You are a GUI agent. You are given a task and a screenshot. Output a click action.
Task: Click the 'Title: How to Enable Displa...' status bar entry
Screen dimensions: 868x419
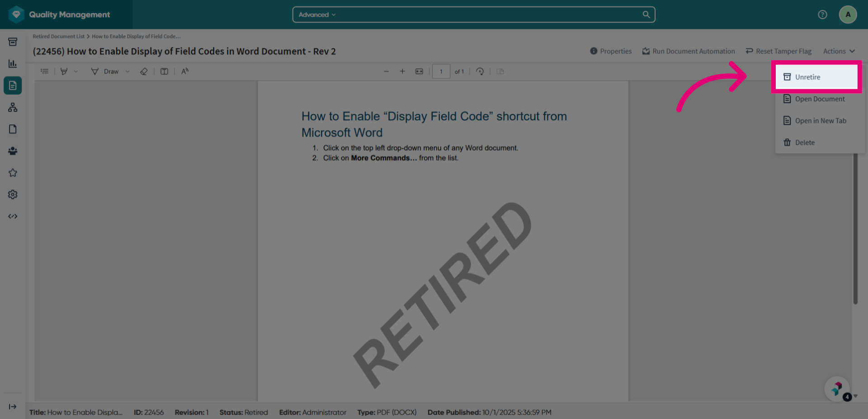[76, 412]
